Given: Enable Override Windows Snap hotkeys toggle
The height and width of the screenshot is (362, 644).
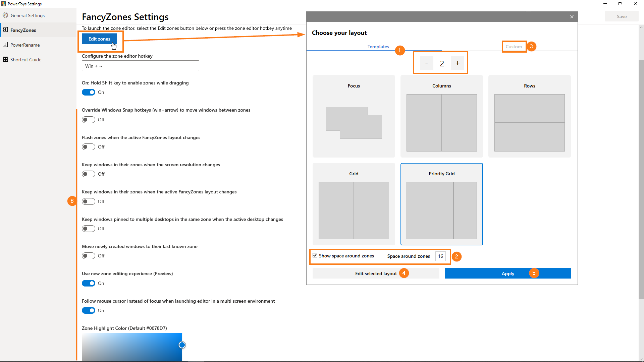Looking at the screenshot, I should (x=89, y=120).
